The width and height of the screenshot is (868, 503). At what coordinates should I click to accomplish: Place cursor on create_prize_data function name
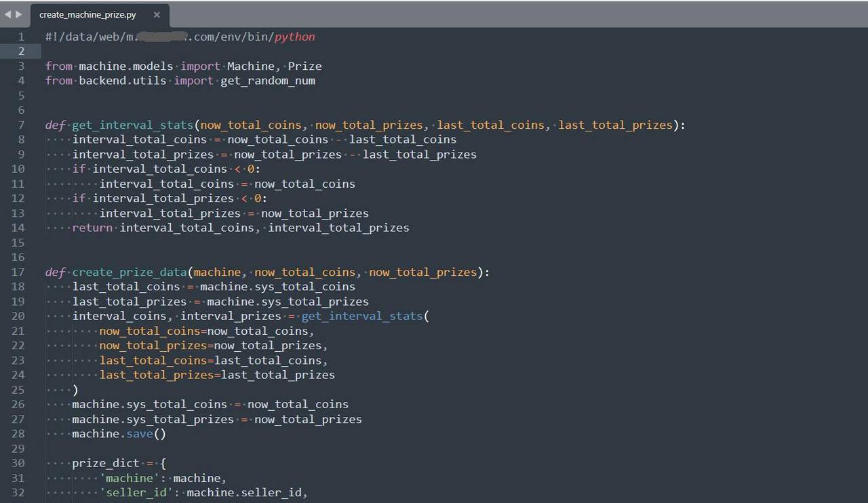tap(130, 272)
